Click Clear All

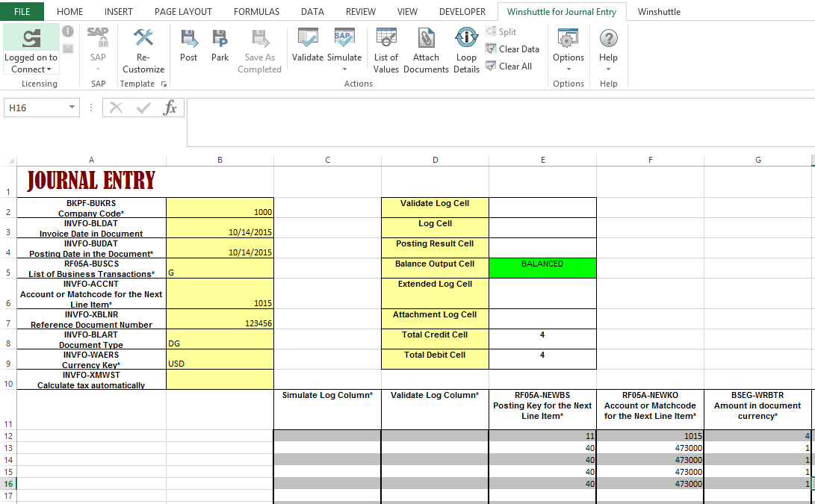click(509, 66)
